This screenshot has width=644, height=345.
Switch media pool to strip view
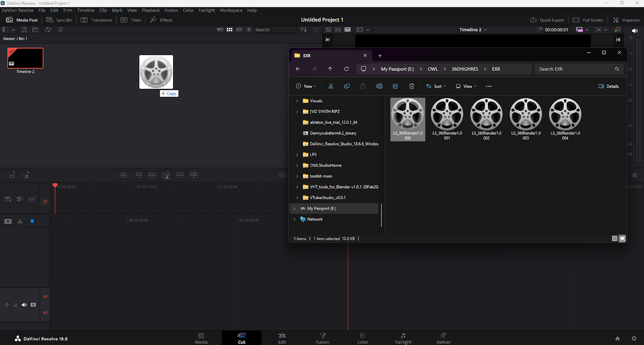239,30
